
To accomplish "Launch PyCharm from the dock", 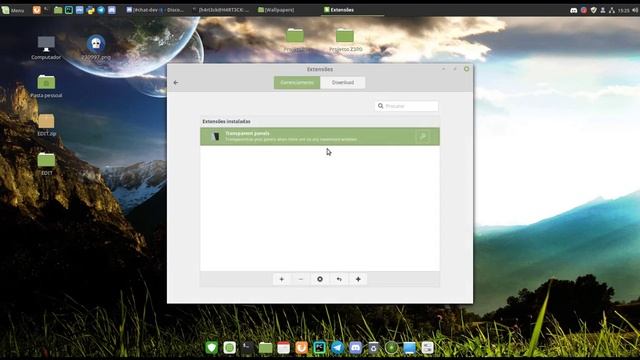I will (319, 347).
